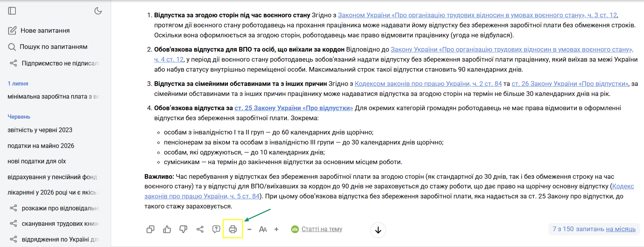Open law link ч. 3 ст. 12

point(478,15)
